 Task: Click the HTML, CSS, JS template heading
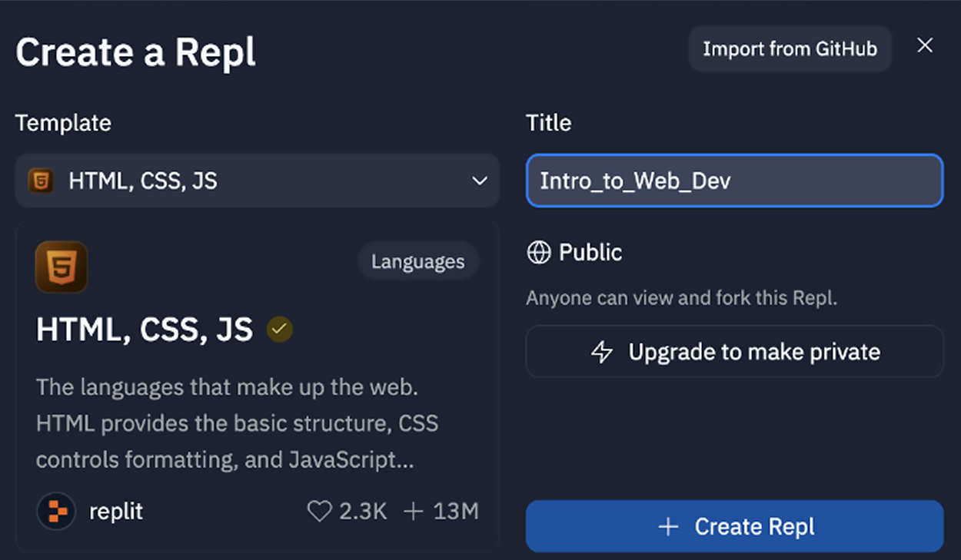pos(145,330)
